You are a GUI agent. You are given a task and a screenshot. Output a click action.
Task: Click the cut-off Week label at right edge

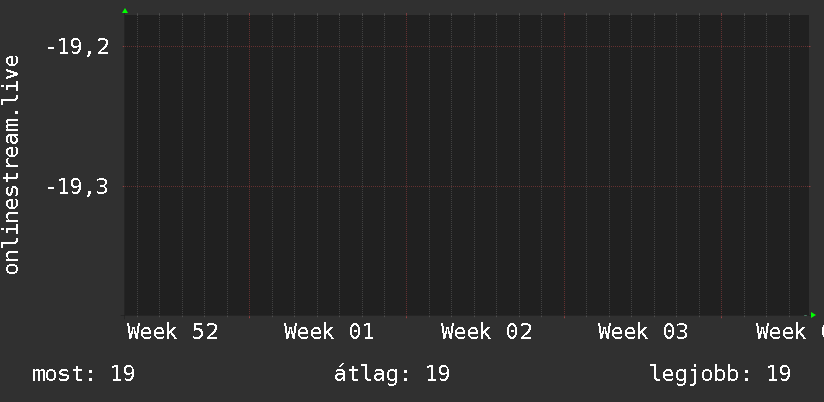click(x=790, y=332)
